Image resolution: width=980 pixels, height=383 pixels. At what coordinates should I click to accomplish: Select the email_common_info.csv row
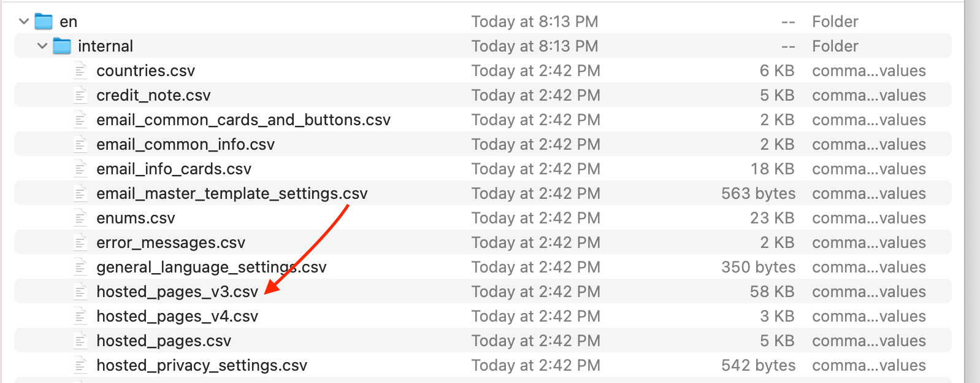click(185, 144)
